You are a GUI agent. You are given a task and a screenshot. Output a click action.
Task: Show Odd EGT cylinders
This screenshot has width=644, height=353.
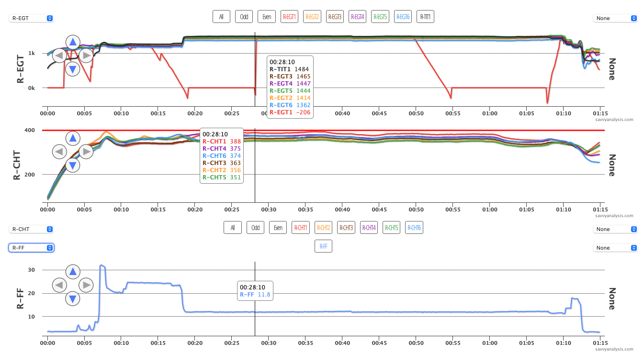pyautogui.click(x=244, y=17)
